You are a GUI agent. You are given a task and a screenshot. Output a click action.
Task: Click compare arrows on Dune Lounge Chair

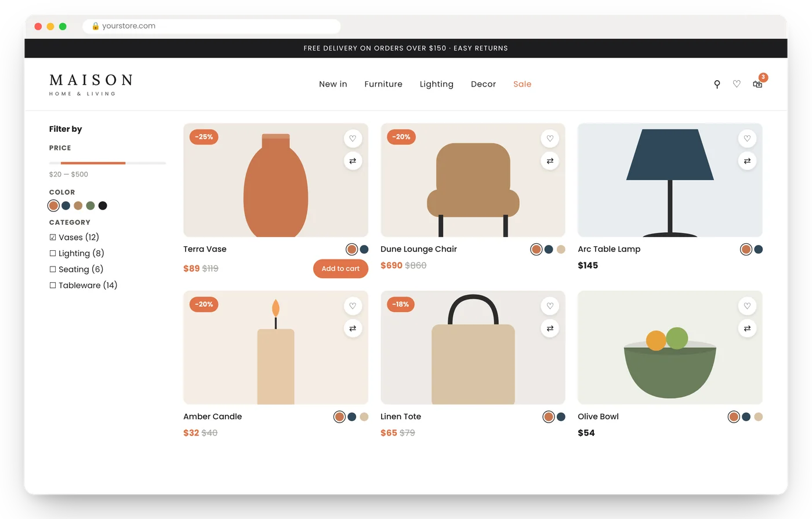pos(550,161)
